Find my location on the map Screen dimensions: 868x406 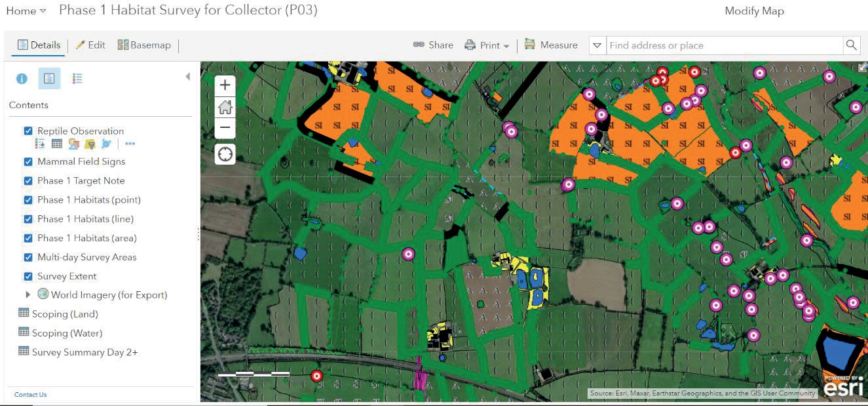(x=225, y=154)
